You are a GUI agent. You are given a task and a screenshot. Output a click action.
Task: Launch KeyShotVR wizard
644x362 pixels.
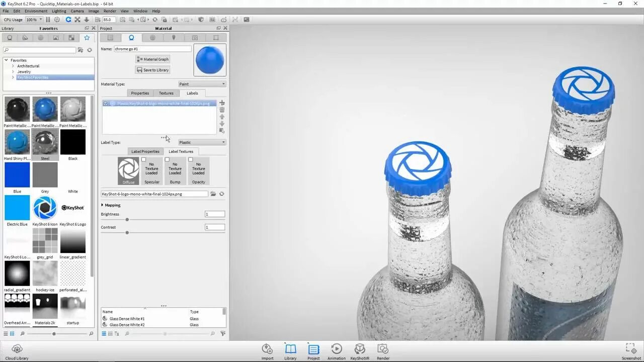tap(359, 352)
